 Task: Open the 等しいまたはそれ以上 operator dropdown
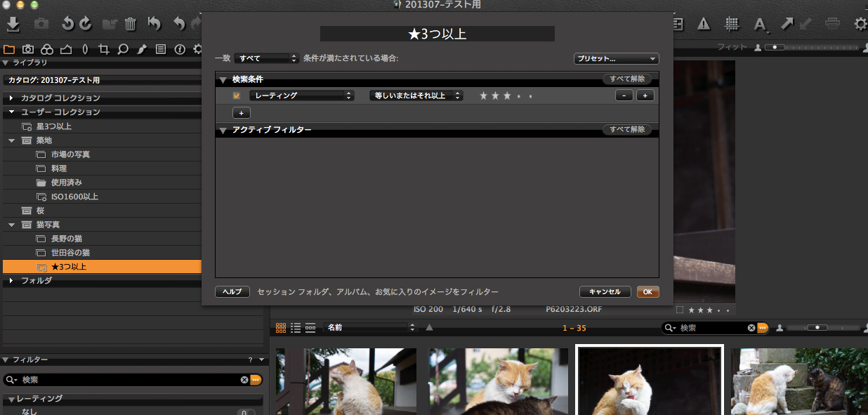coord(416,95)
